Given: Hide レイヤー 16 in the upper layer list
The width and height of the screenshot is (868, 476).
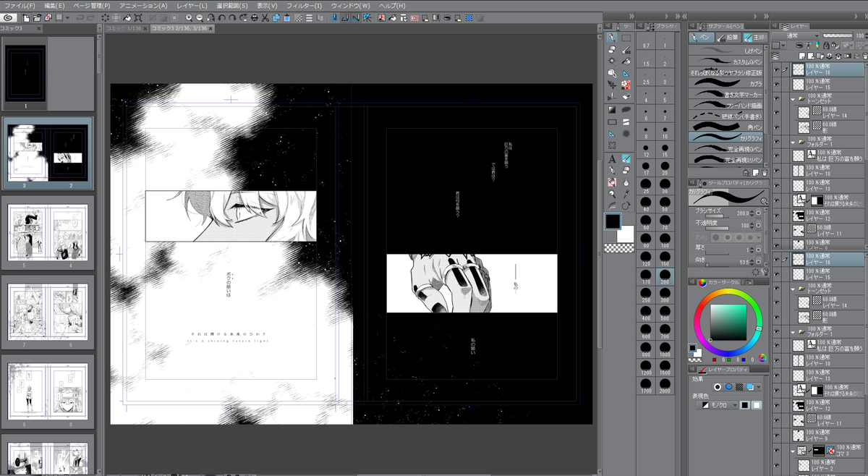Looking at the screenshot, I should coord(777,70).
